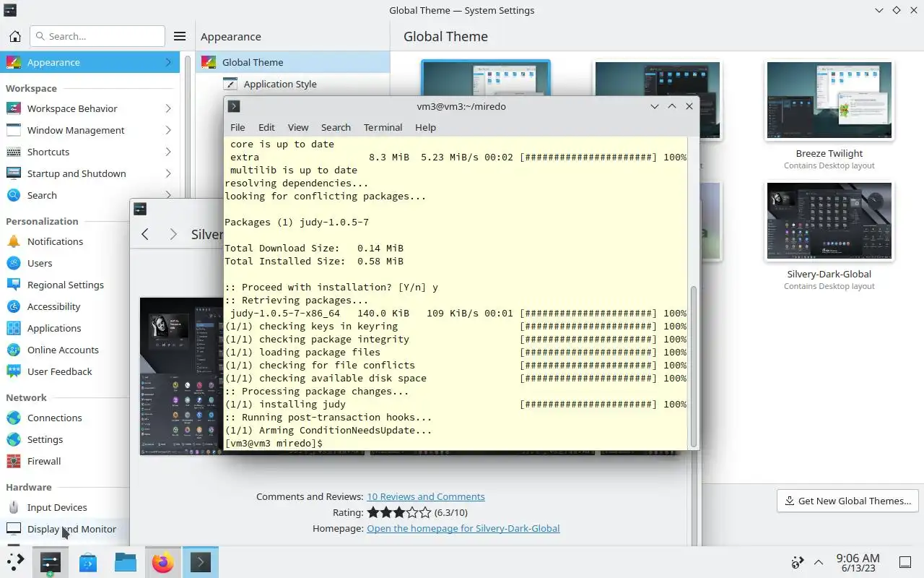Open the Help menu in terminal
Screen dimensions: 924x578
coord(425,127)
